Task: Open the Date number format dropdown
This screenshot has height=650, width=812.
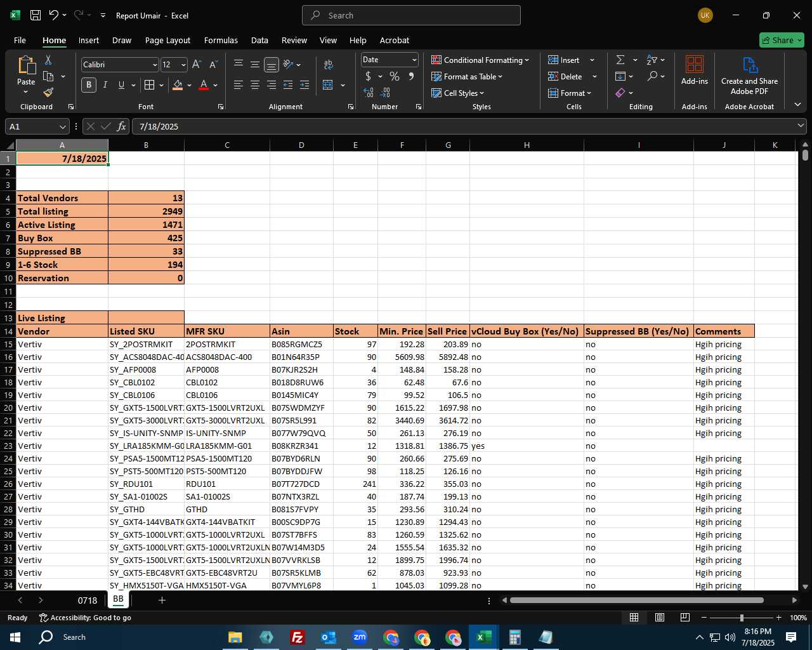Action: pyautogui.click(x=414, y=60)
